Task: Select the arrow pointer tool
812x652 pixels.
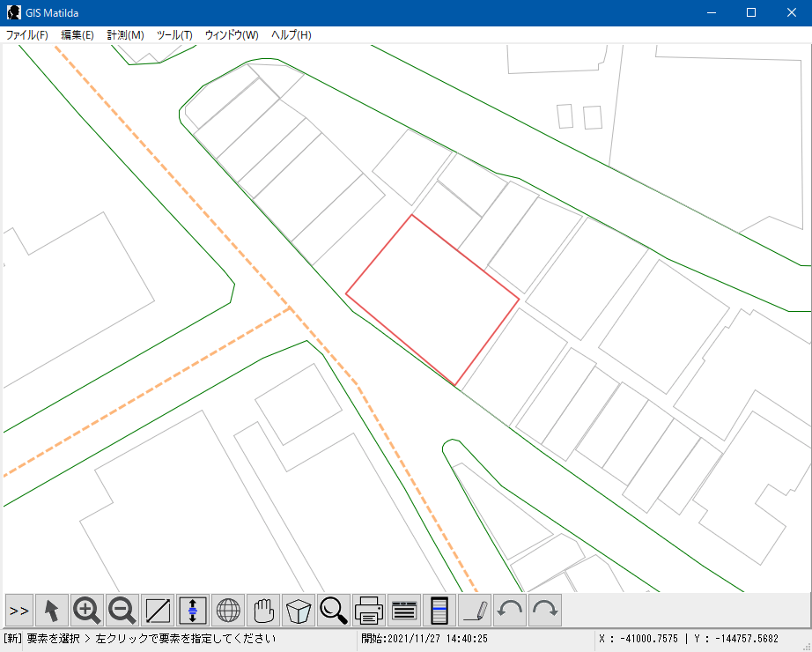Action: click(x=52, y=610)
